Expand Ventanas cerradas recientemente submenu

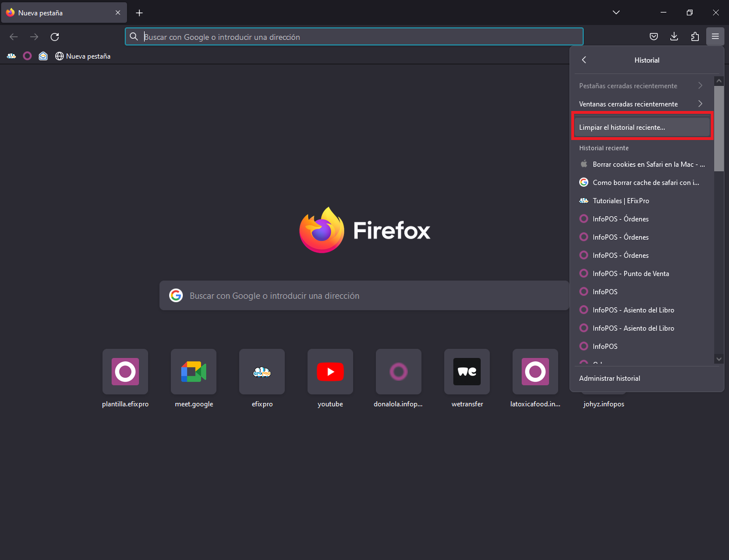point(641,104)
